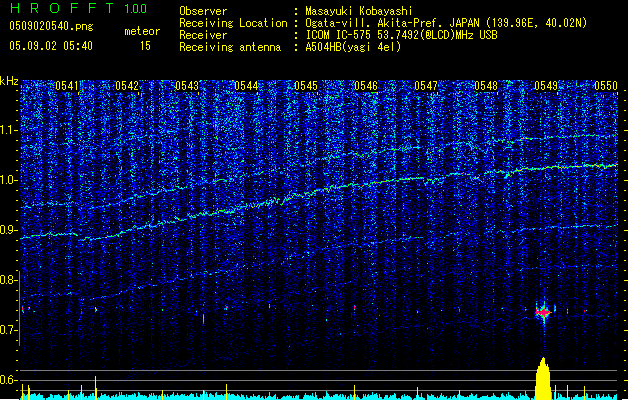The image size is (629, 400).
Task: Click the 0.7 kHz axis label
Action: pos(11,330)
